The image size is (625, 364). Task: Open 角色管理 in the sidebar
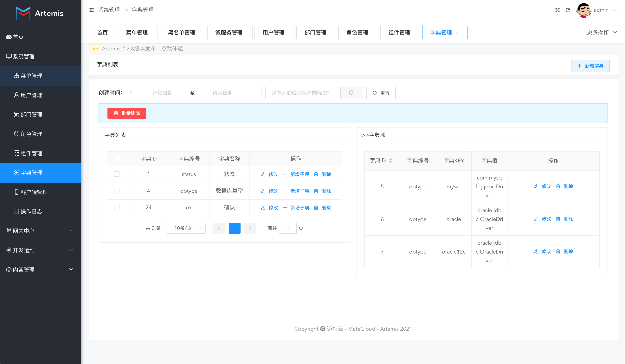point(40,134)
